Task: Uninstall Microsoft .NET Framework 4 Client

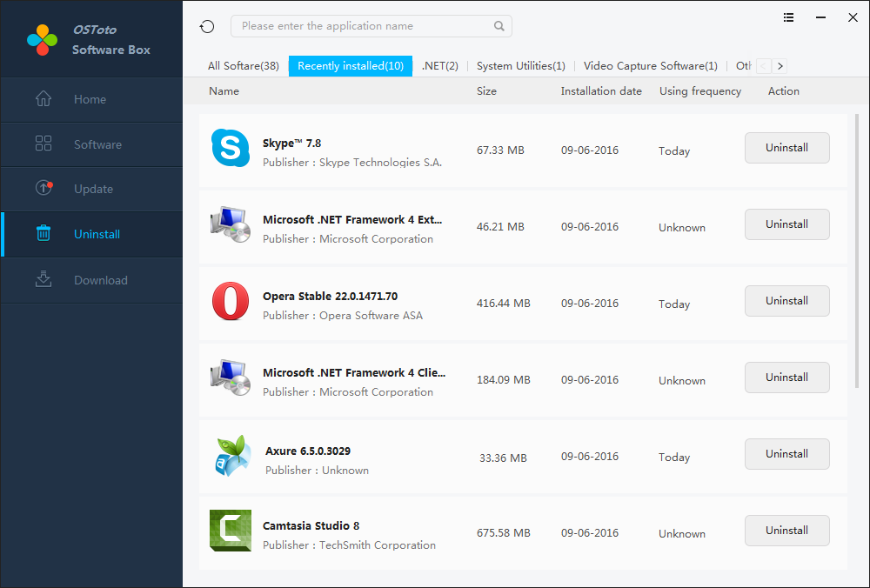Action: click(x=786, y=378)
